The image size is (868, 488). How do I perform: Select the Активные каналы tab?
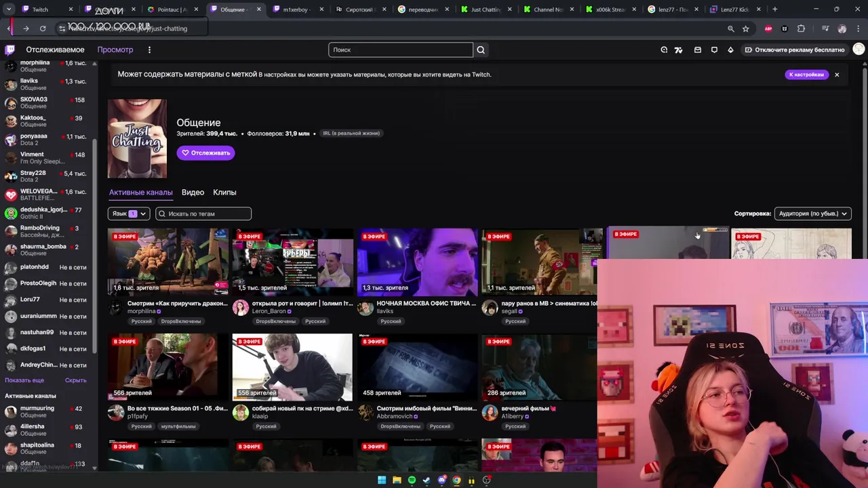tap(140, 192)
